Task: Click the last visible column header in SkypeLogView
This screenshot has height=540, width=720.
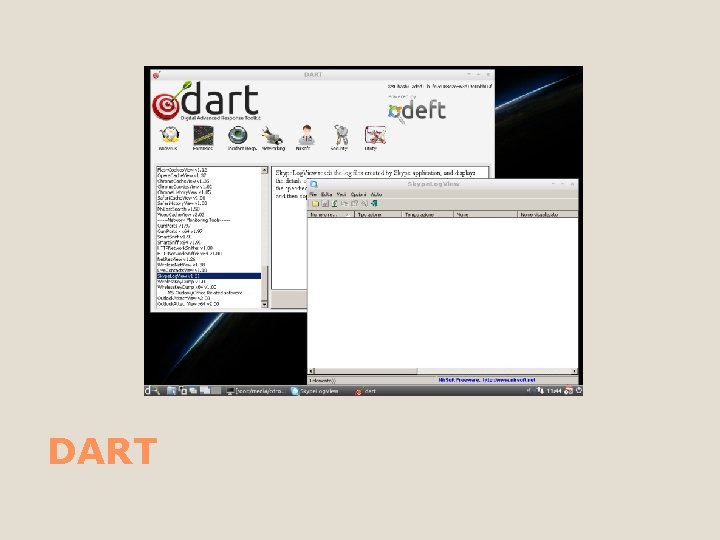Action: pos(548,214)
